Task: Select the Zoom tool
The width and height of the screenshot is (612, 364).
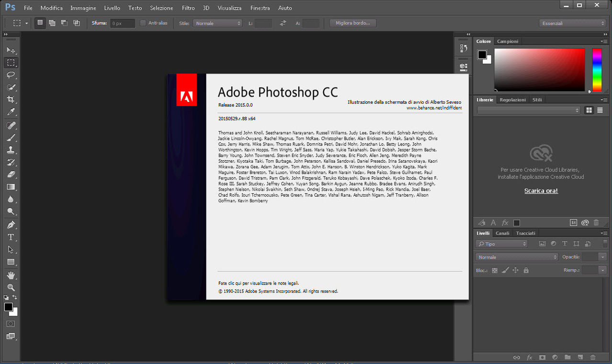Action: 11,287
